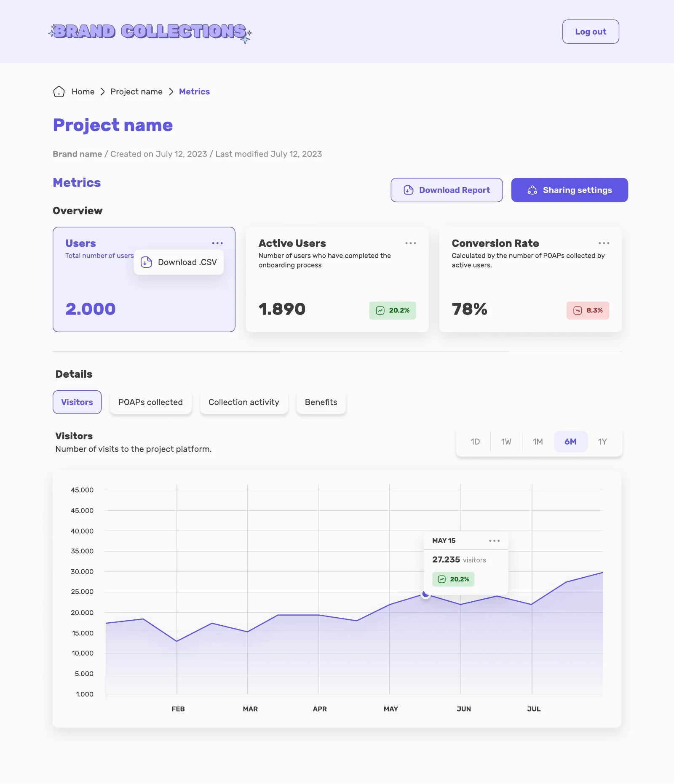Set chart range to 1D
The image size is (674, 784).
[475, 442]
